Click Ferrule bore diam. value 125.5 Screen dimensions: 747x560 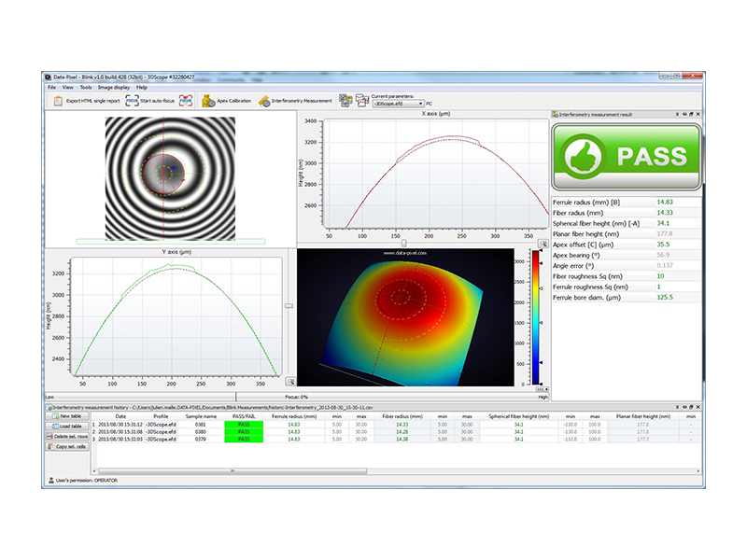click(665, 297)
